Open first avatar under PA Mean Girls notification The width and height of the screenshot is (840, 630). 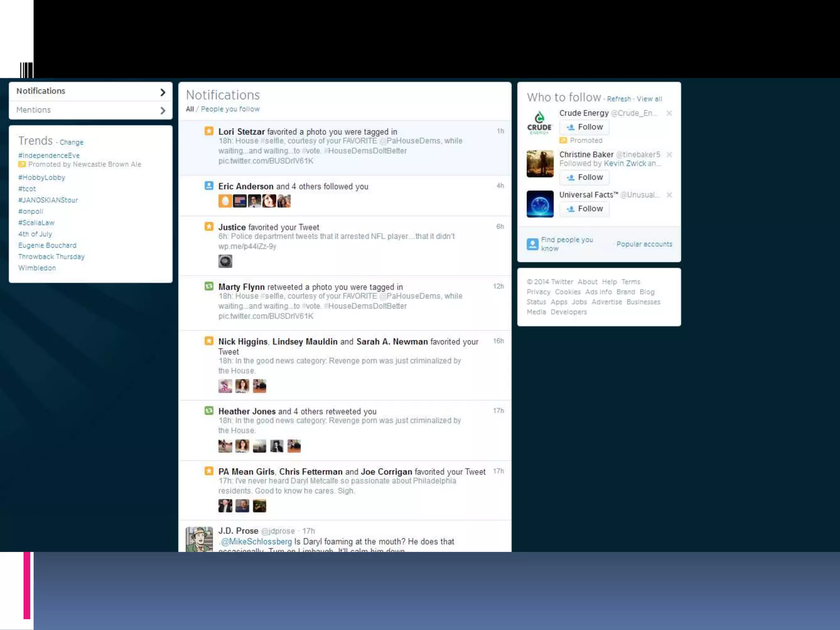(225, 506)
